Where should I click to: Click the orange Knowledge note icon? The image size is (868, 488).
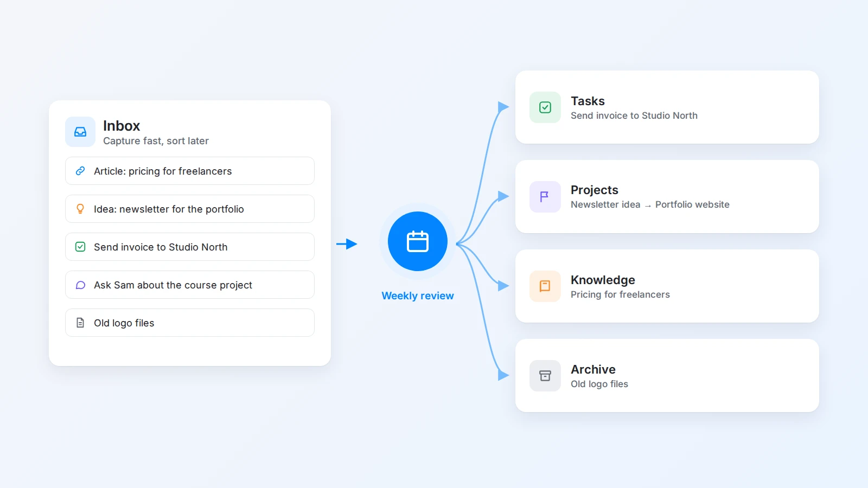coord(545,286)
